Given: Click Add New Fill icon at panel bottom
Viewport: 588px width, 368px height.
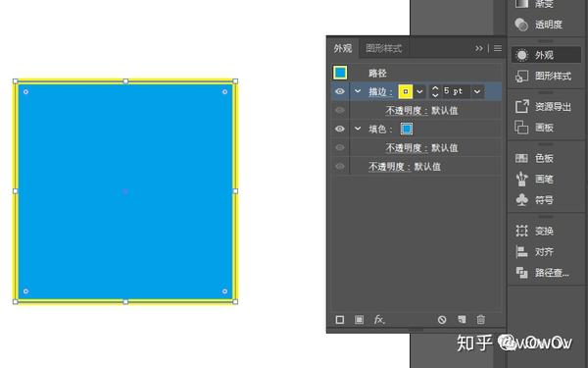Looking at the screenshot, I should coord(359,320).
